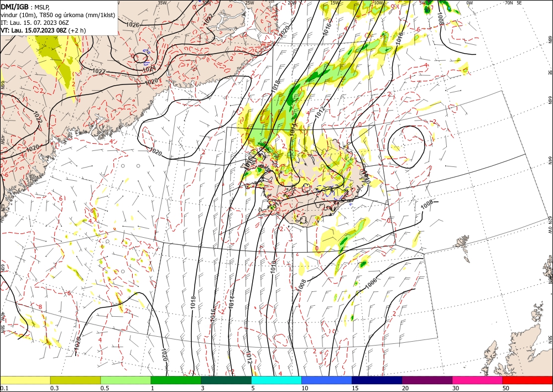Click the 'vindur (10m), T850 og úrkoma' line
The width and height of the screenshot is (553, 392).
coord(58,15)
